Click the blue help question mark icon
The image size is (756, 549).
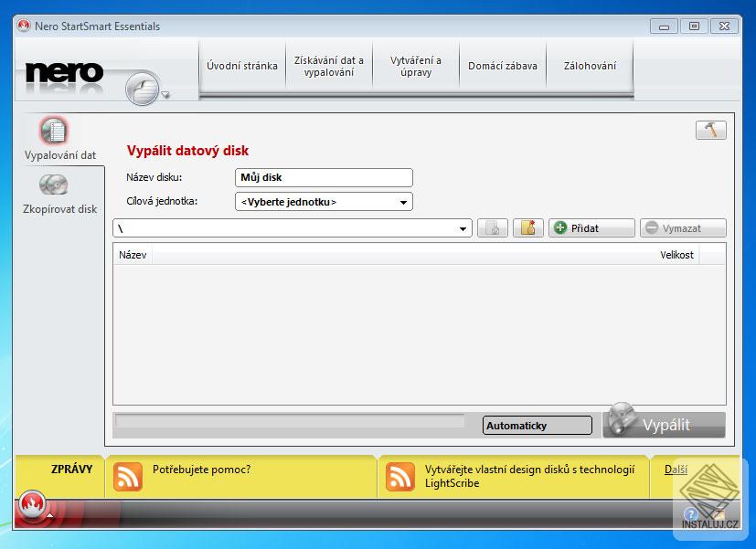[691, 514]
